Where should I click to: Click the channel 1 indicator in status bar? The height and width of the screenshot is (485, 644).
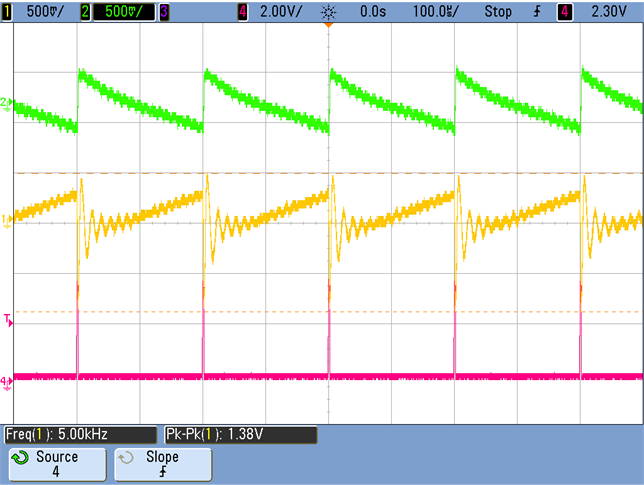(x=8, y=12)
